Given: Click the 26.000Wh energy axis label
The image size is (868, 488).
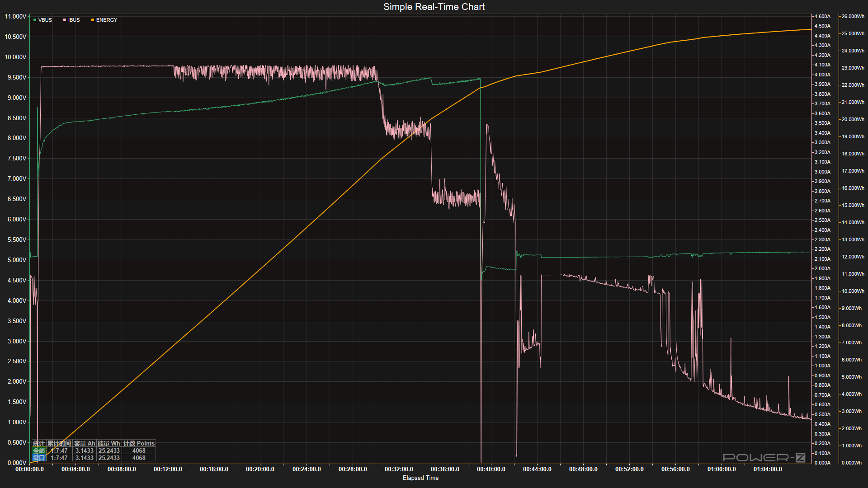Looking at the screenshot, I should (853, 16).
